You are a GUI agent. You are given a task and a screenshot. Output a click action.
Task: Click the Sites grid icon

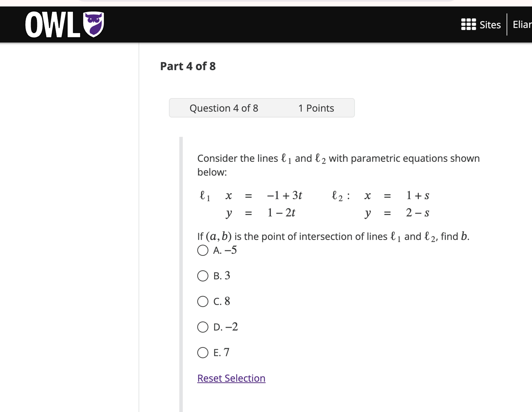click(468, 24)
